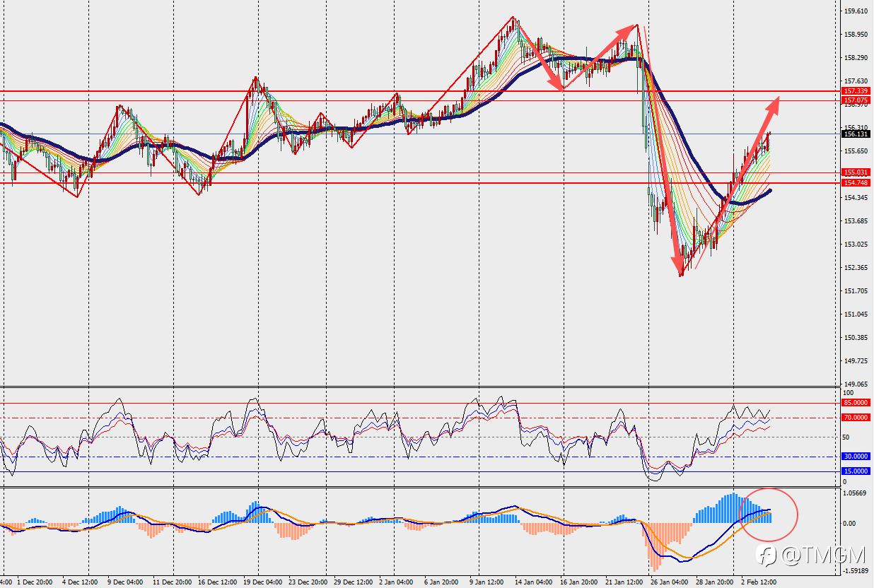Click the MACD scale value 1.05669
This screenshot has width=874, height=588.
click(x=856, y=494)
